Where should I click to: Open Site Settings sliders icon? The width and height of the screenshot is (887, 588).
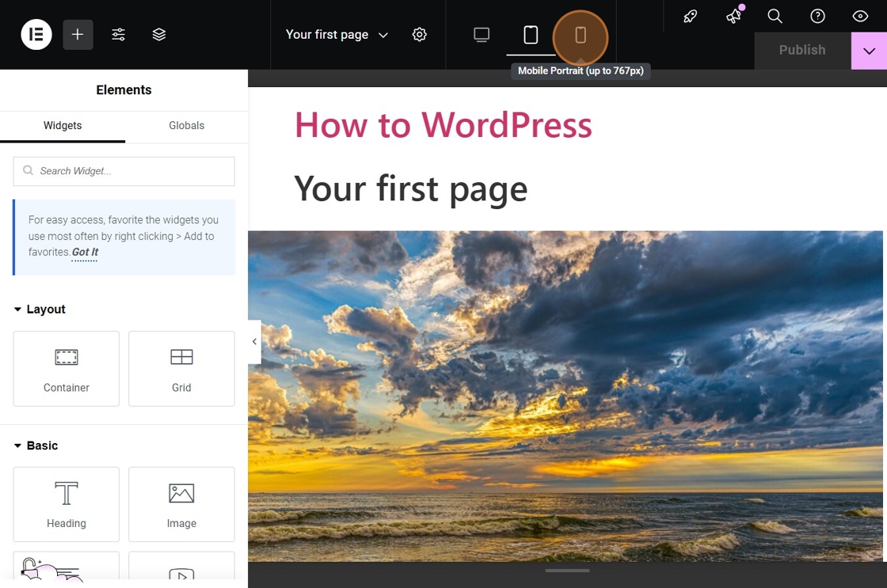pyautogui.click(x=118, y=35)
